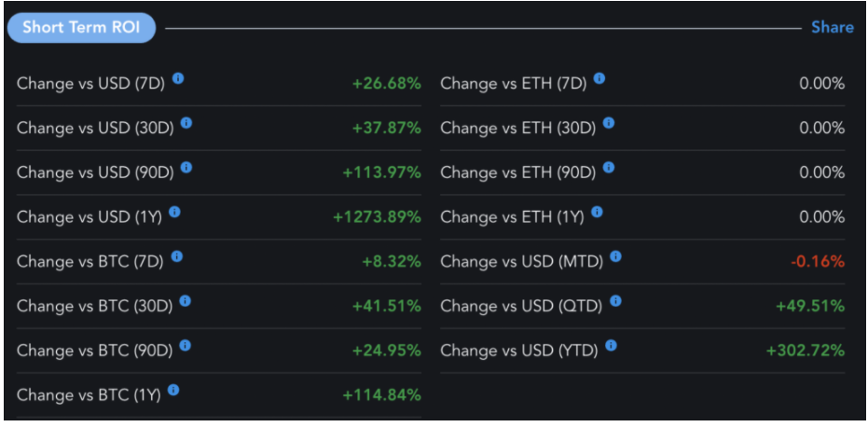Select the Short Term ROI tab
The height and width of the screenshot is (427, 868).
(81, 28)
